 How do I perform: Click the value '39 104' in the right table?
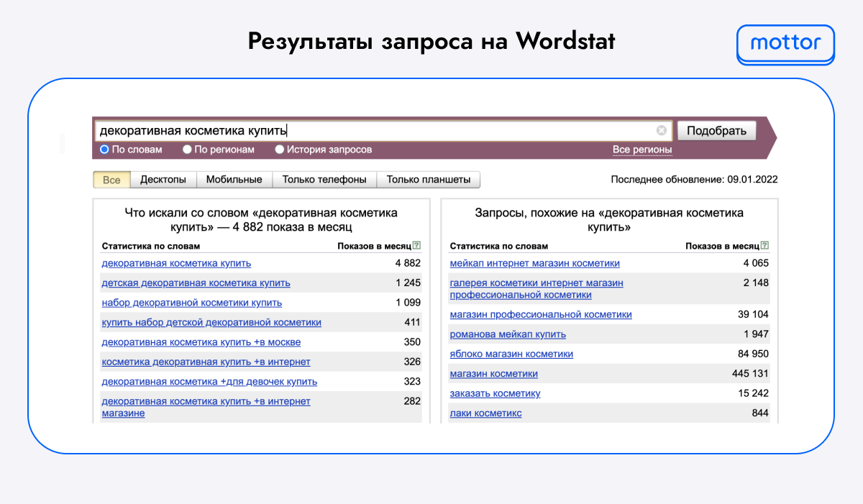click(753, 314)
